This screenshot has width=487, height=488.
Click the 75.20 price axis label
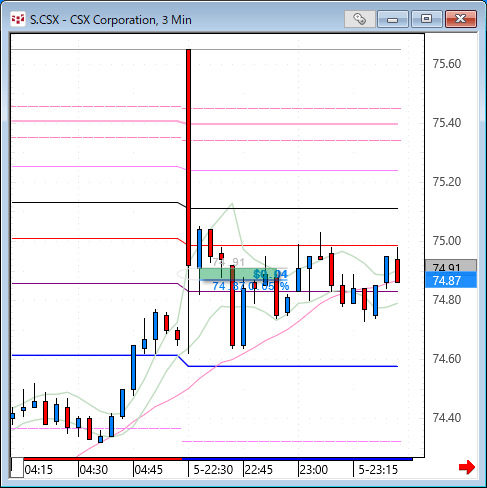click(x=447, y=182)
